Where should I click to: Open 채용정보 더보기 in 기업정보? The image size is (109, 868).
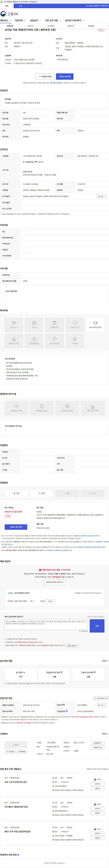pyautogui.click(x=98, y=747)
